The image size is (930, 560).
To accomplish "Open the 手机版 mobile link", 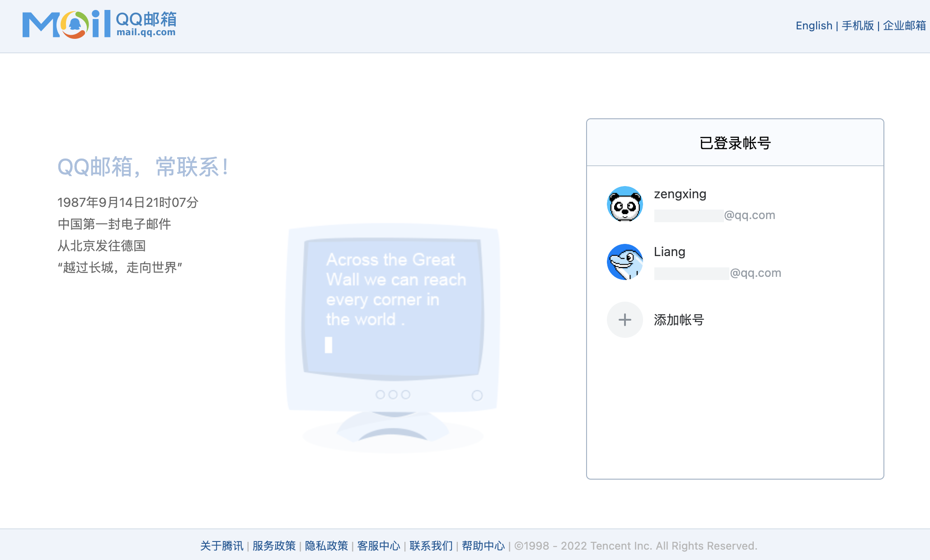I will click(858, 26).
